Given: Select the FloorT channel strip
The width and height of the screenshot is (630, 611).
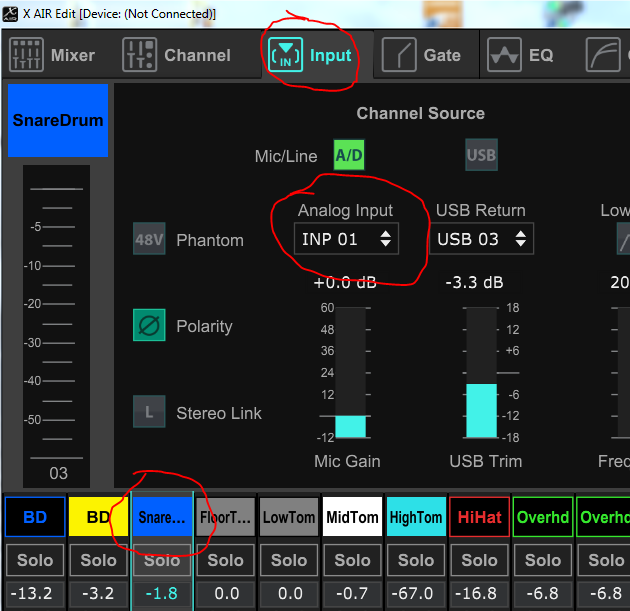Looking at the screenshot, I should click(225, 517).
